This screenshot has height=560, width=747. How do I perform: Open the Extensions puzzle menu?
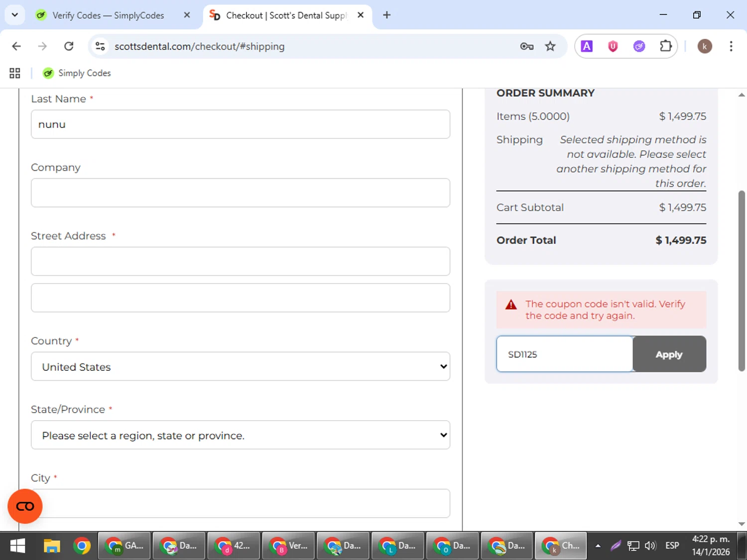(x=666, y=46)
